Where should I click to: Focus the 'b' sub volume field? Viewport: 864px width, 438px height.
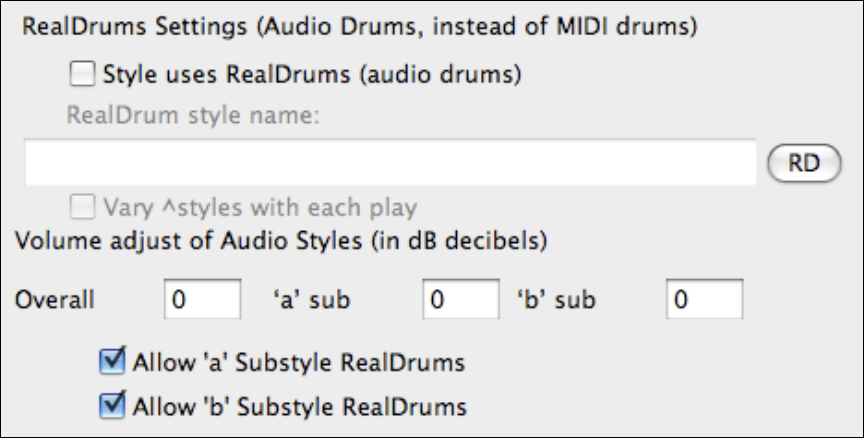pyautogui.click(x=705, y=299)
